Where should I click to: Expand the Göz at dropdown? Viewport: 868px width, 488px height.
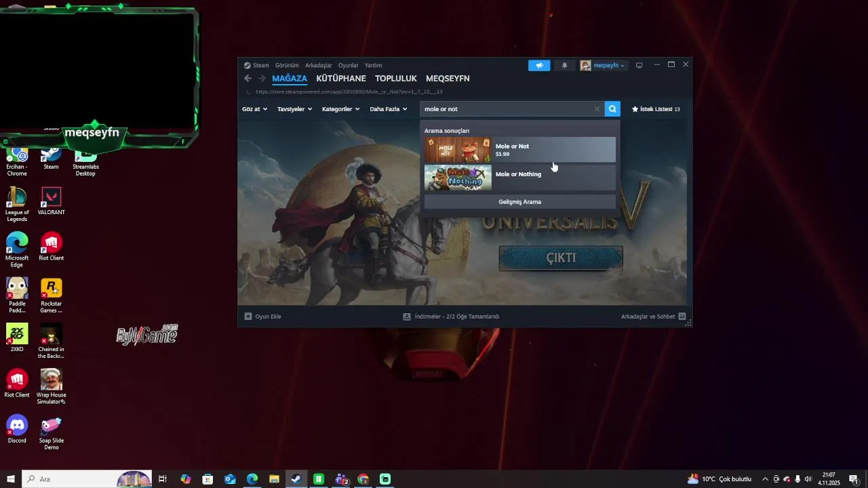(x=254, y=109)
